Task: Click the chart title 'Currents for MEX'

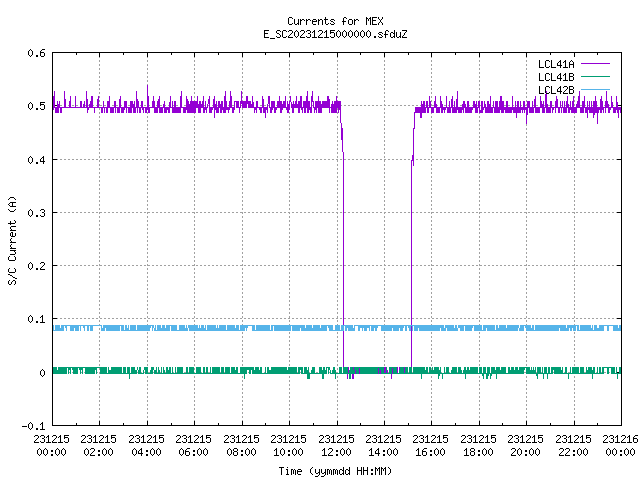Action: 335,21
